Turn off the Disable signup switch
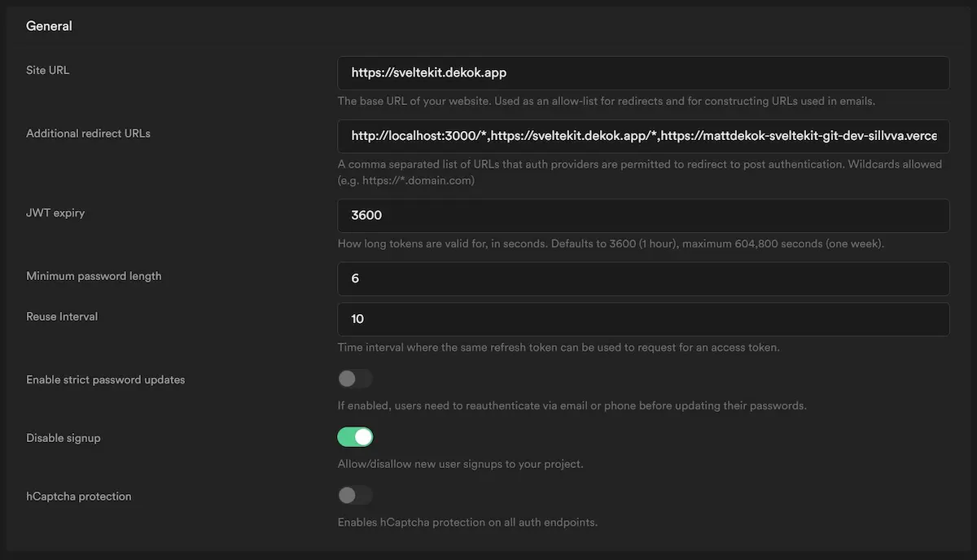 click(355, 437)
